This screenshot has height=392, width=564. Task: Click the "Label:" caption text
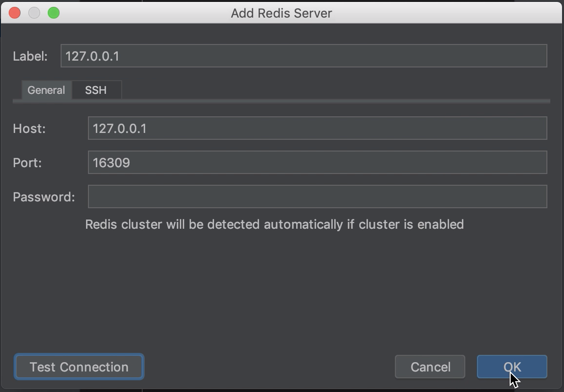coord(30,57)
